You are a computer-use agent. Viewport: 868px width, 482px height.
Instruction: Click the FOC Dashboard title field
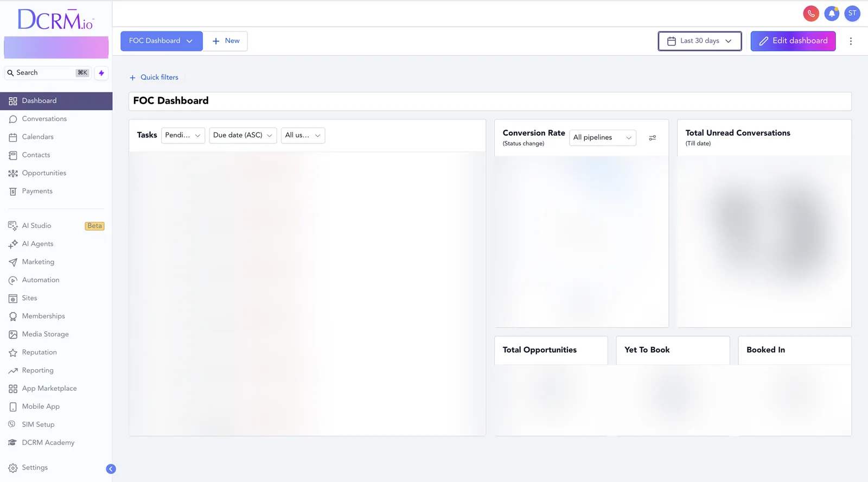coord(490,101)
